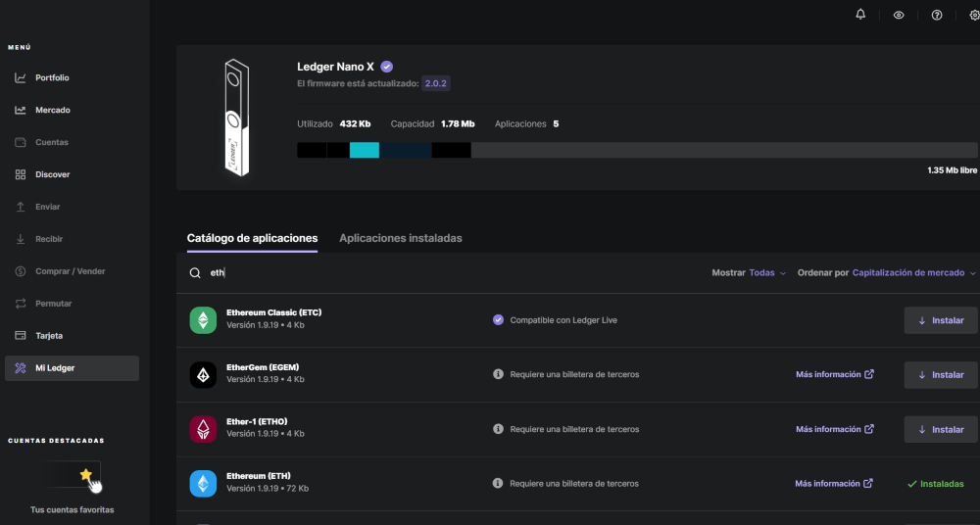The image size is (980, 525).
Task: Click the search field containing eth
Action: 441,273
